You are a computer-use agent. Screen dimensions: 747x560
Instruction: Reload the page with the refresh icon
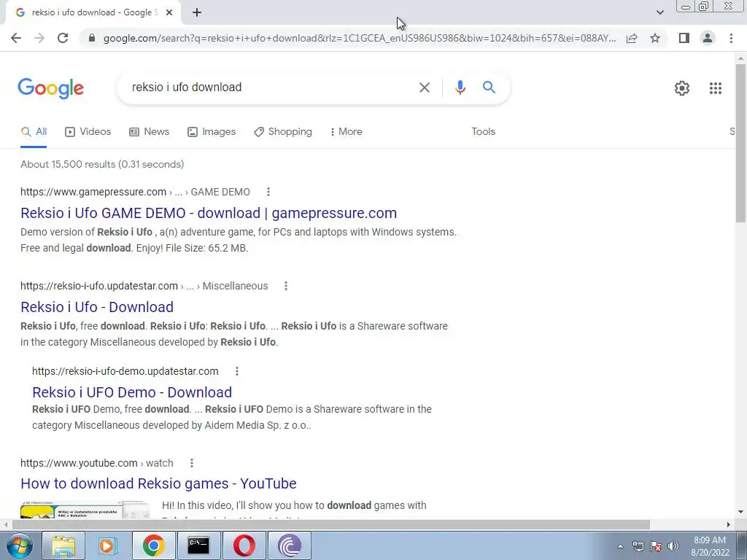[63, 38]
